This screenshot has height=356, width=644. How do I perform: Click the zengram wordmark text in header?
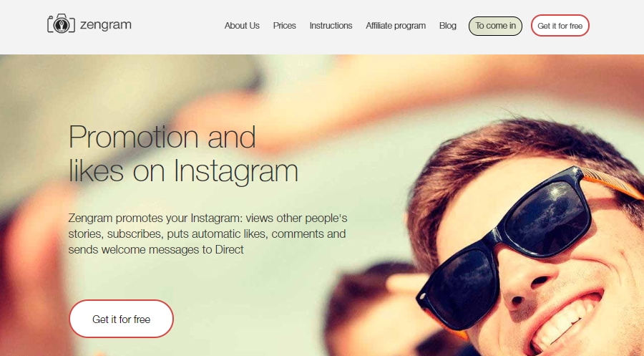[106, 24]
